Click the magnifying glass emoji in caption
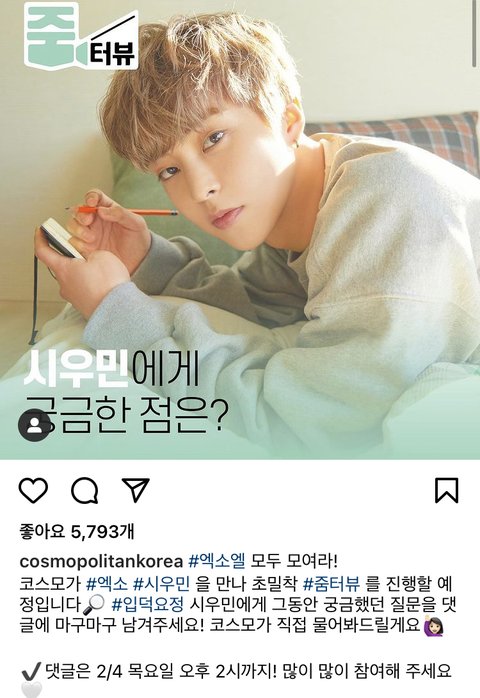The image size is (480, 698). [94, 605]
